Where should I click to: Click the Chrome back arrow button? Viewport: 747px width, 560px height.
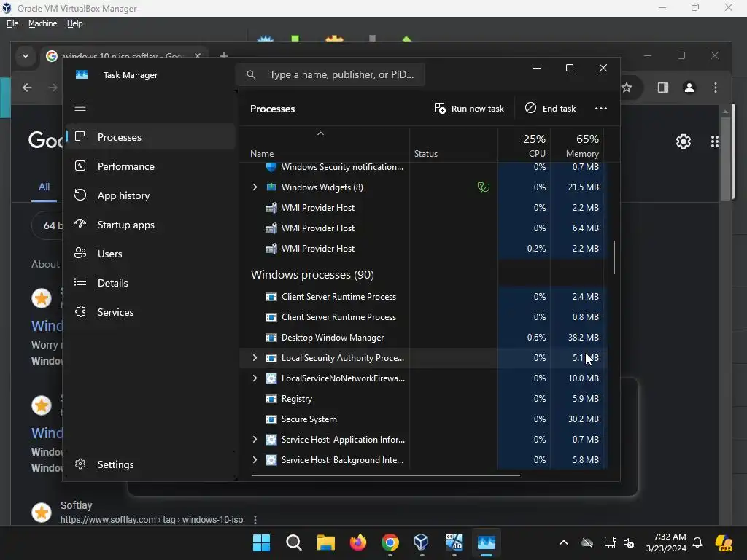[x=27, y=87]
